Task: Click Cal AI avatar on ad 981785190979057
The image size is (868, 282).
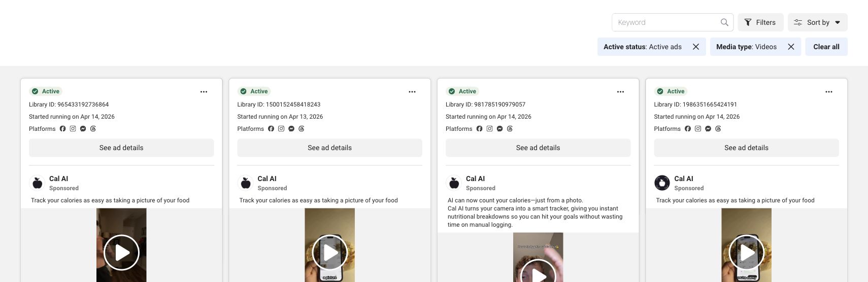Action: [x=454, y=183]
